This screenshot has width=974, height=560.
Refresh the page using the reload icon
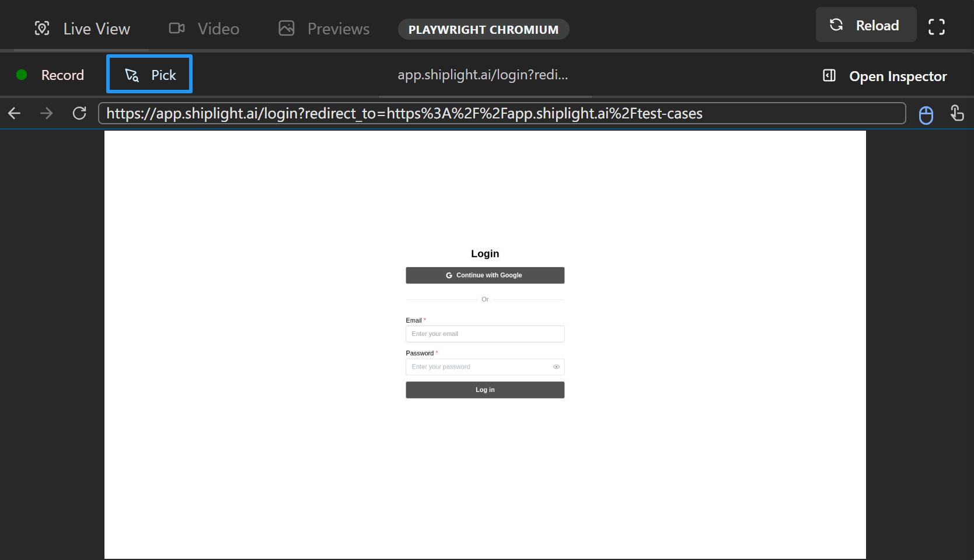coord(79,113)
